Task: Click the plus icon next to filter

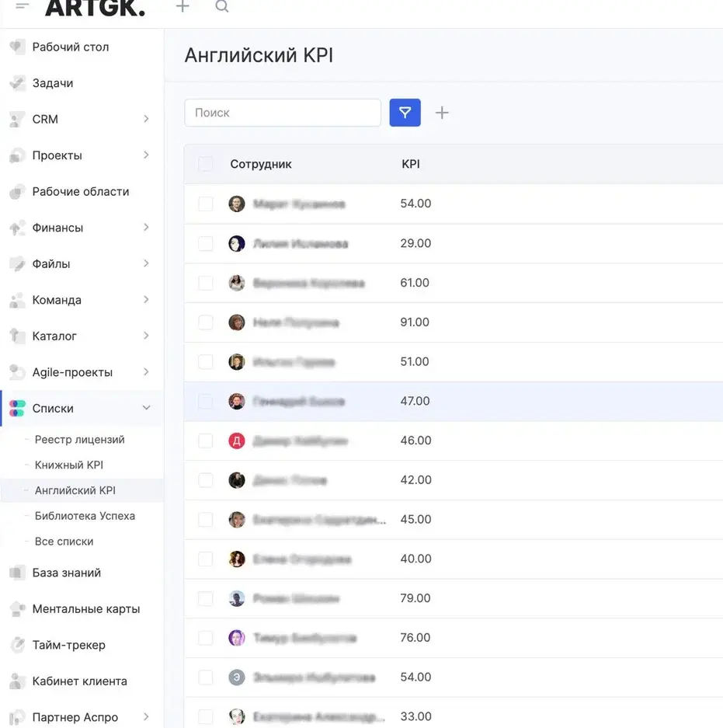Action: click(x=442, y=113)
